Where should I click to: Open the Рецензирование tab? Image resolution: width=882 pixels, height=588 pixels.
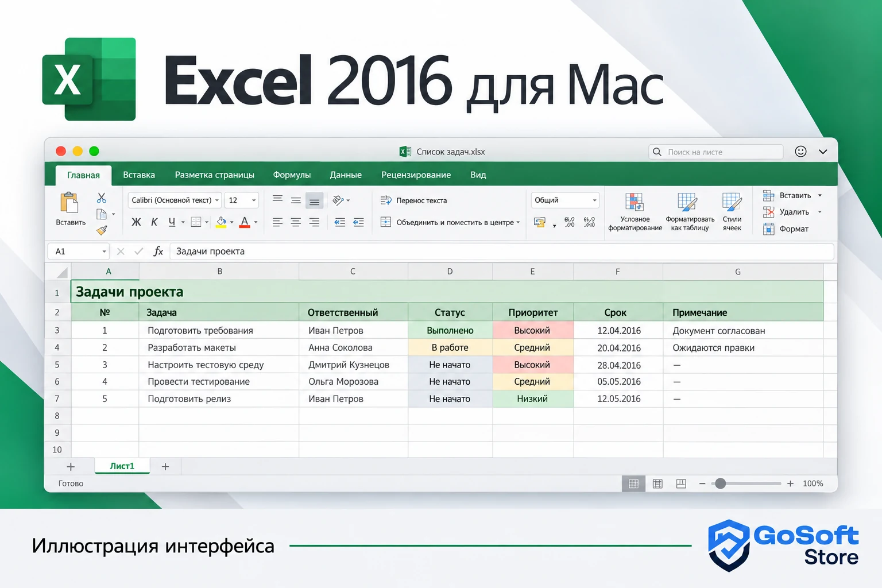click(416, 175)
